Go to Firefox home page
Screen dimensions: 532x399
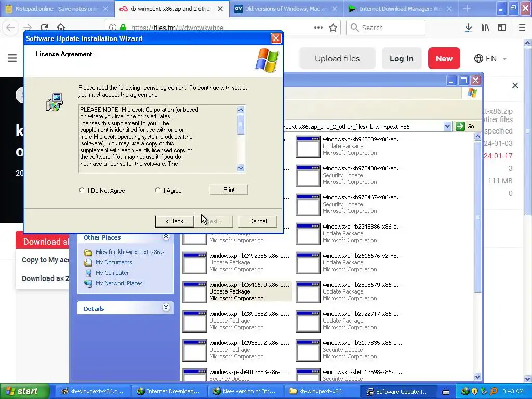61,28
